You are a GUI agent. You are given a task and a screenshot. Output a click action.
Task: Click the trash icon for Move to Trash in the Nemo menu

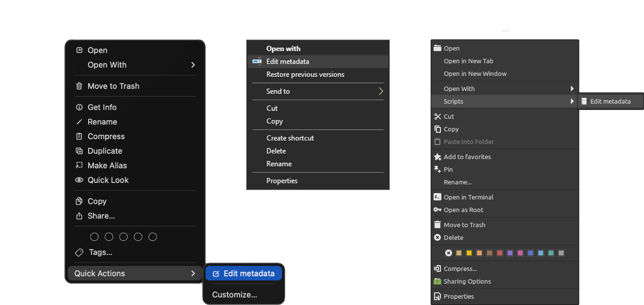coord(437,225)
